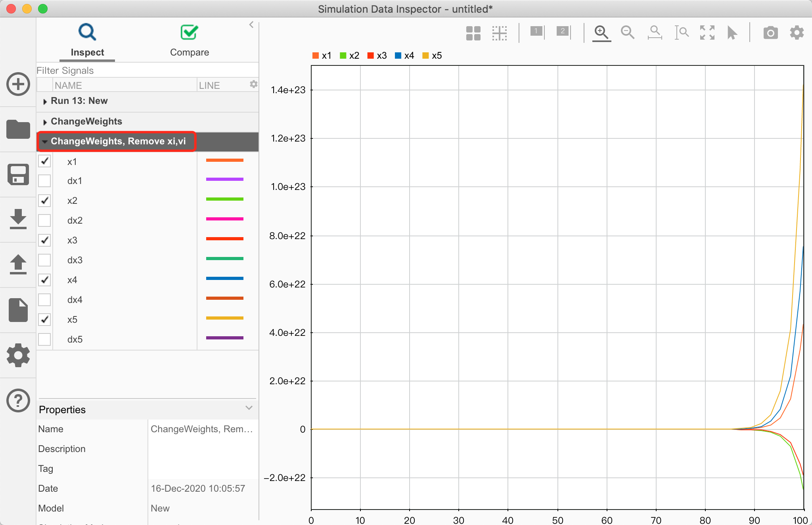The image size is (812, 525).
Task: Click the zoom in tool icon
Action: coord(600,31)
